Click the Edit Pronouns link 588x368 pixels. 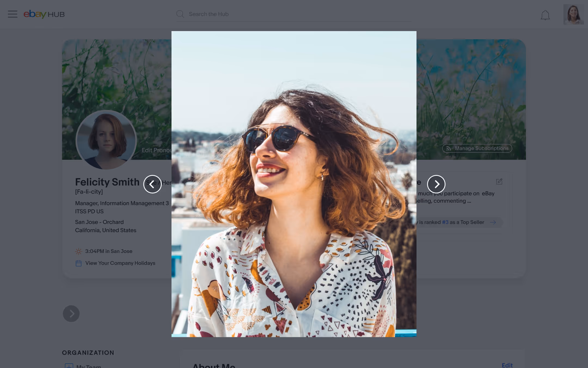click(x=157, y=150)
